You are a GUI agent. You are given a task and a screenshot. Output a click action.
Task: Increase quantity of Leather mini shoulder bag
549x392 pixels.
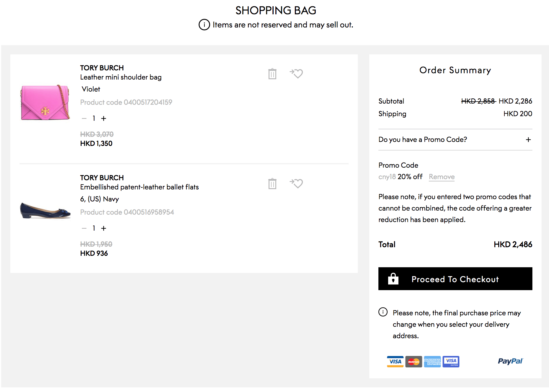coord(104,118)
